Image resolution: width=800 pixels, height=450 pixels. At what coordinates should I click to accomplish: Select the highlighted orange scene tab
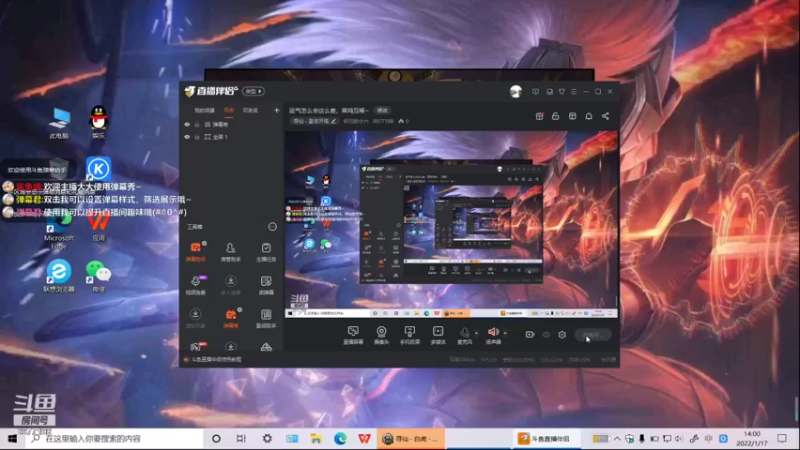[229, 110]
